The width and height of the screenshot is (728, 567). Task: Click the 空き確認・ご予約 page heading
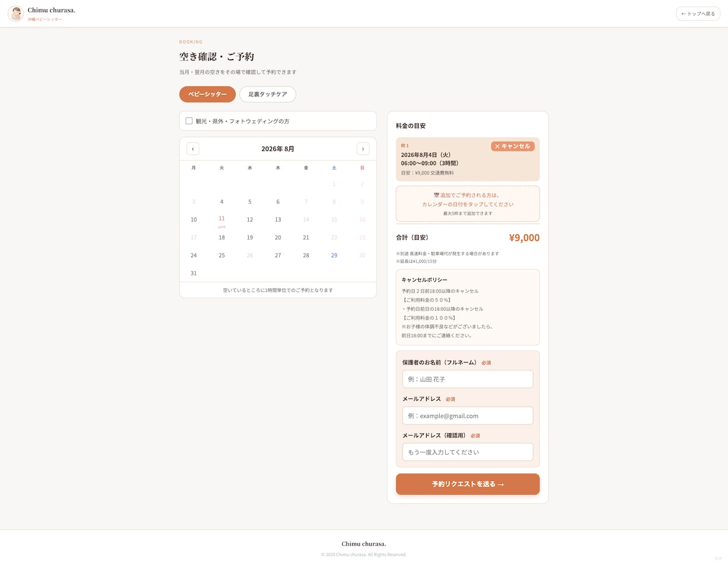(x=217, y=57)
